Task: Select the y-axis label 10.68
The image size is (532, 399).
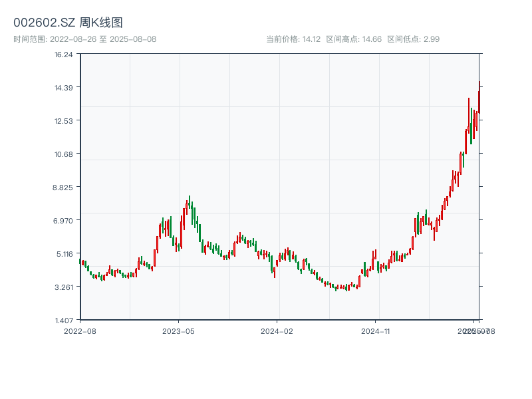Action: coord(64,154)
